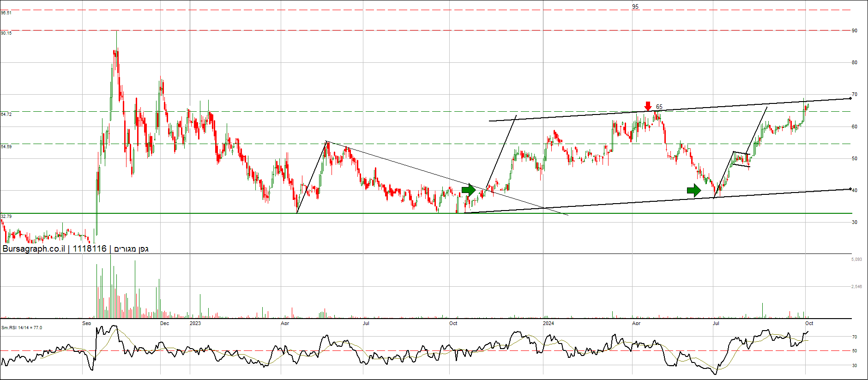The image size is (868, 380).
Task: Select the upper channel trendline's diamond endpoint
Action: pyautogui.click(x=850, y=98)
